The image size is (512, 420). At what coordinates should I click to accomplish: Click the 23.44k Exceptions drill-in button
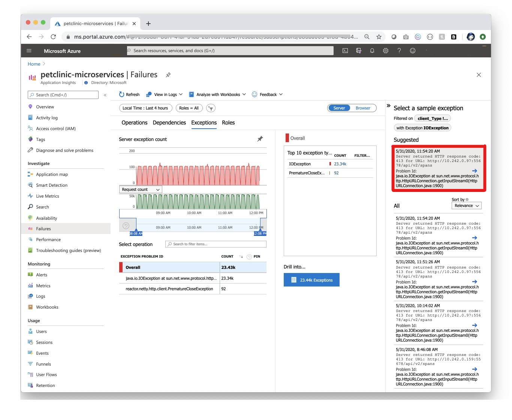point(311,280)
